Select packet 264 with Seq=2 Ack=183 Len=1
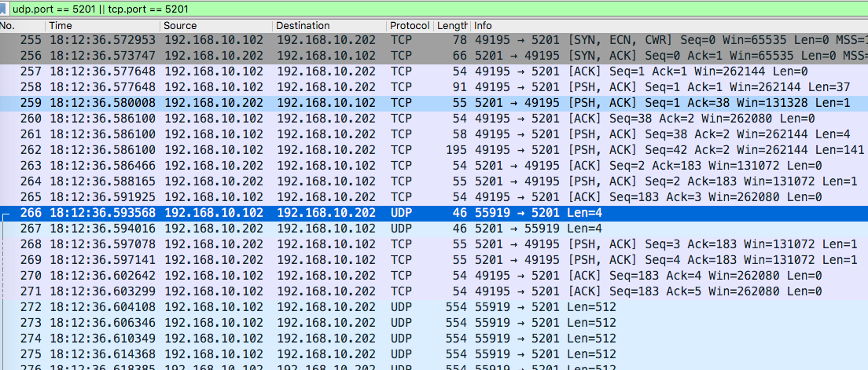 pyautogui.click(x=434, y=181)
